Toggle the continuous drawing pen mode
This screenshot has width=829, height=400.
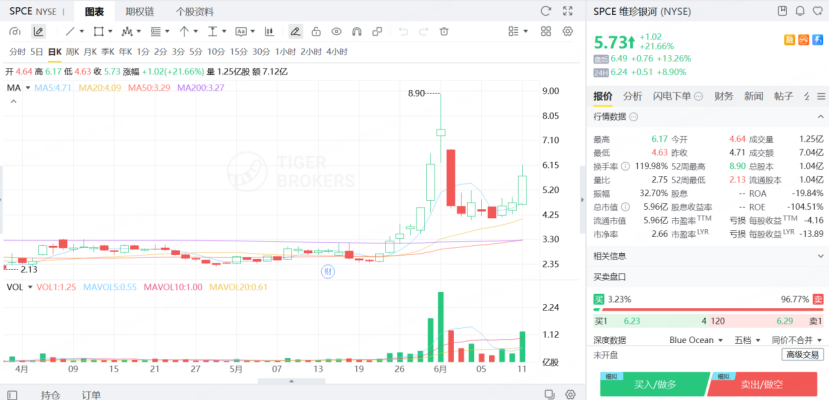[296, 32]
